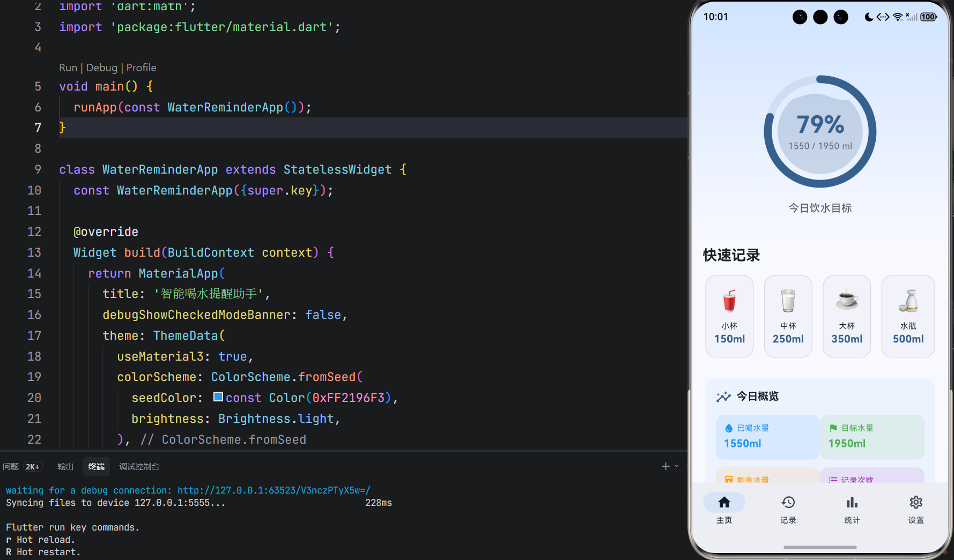This screenshot has height=560, width=954.
Task: Open the 记录 history clock icon
Action: [788, 502]
